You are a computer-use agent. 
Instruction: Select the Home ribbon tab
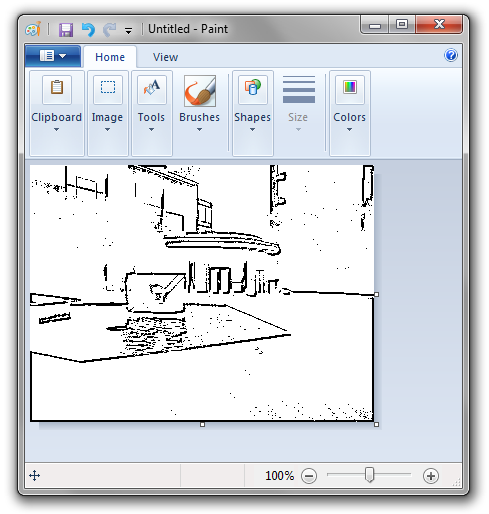coord(110,57)
